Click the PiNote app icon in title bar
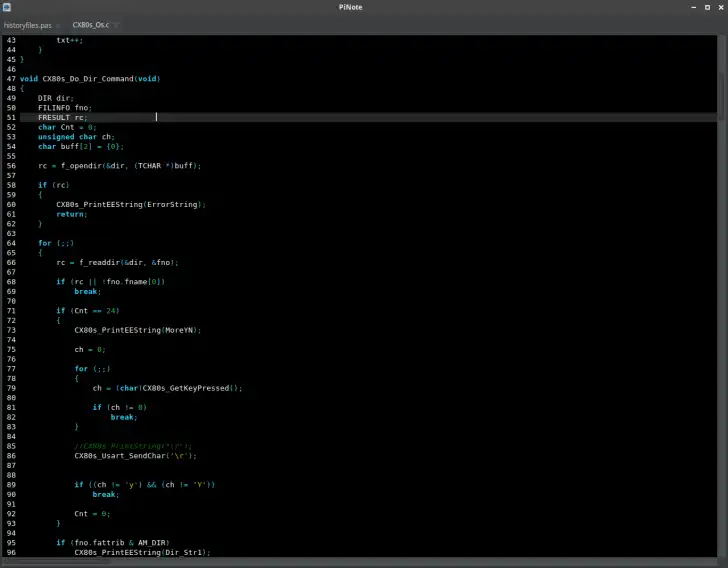The image size is (728, 568). pos(7,8)
